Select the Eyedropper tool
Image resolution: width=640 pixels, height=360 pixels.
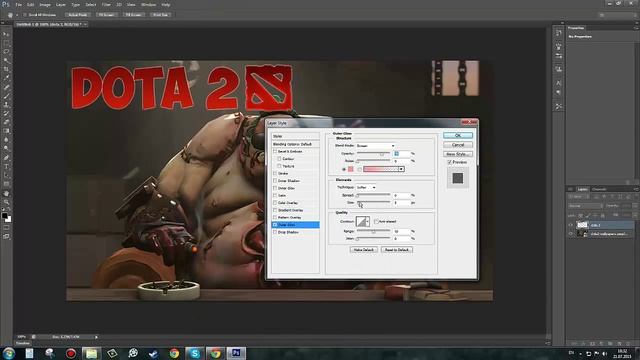click(x=6, y=78)
